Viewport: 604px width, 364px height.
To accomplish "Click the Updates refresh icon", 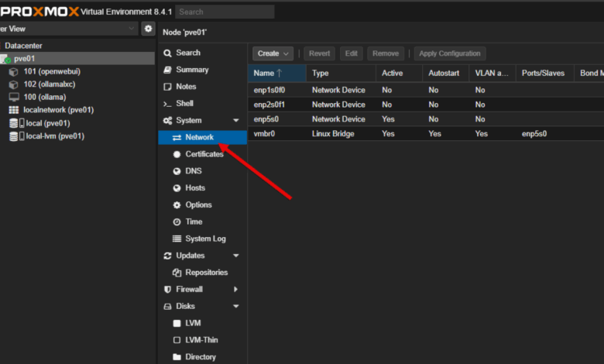I will pyautogui.click(x=167, y=256).
